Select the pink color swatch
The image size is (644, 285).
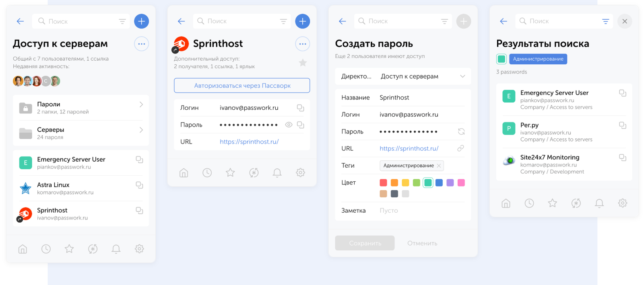click(x=461, y=183)
